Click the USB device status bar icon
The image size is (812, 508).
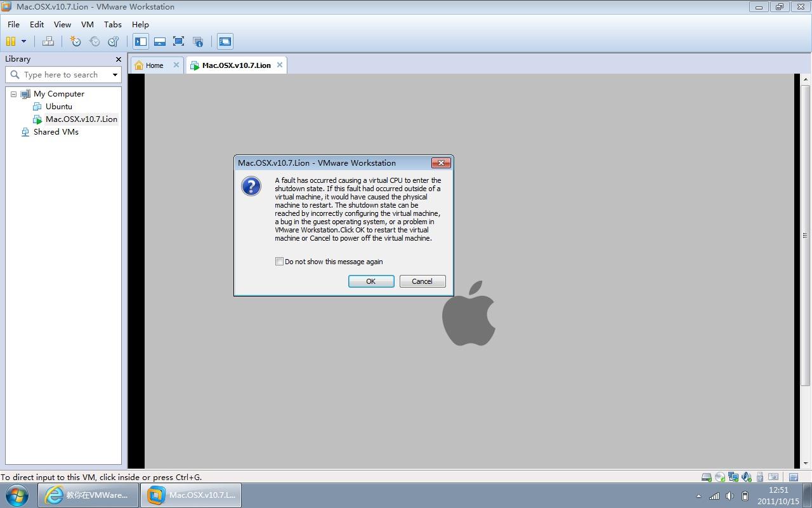point(759,477)
